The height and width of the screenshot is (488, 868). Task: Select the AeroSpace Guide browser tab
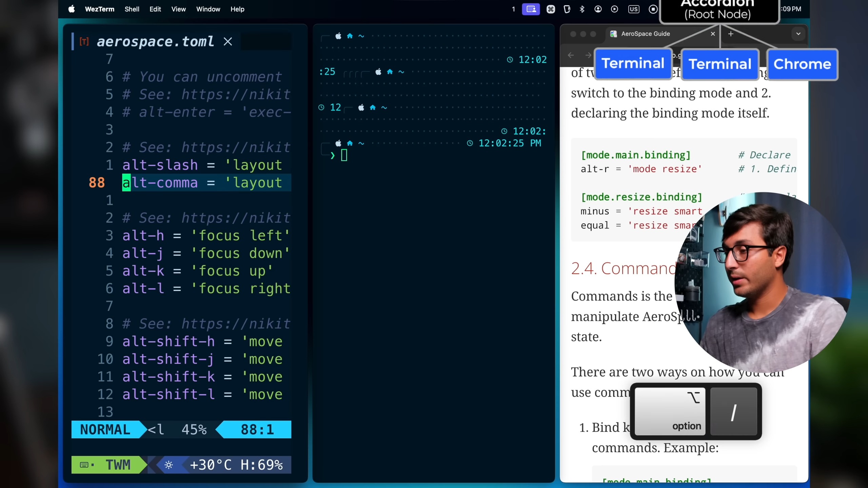point(645,34)
